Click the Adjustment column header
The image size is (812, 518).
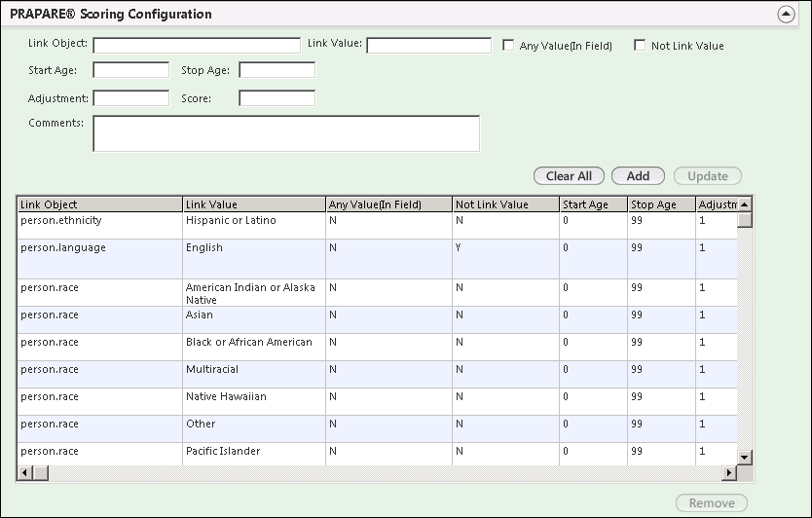coord(717,204)
